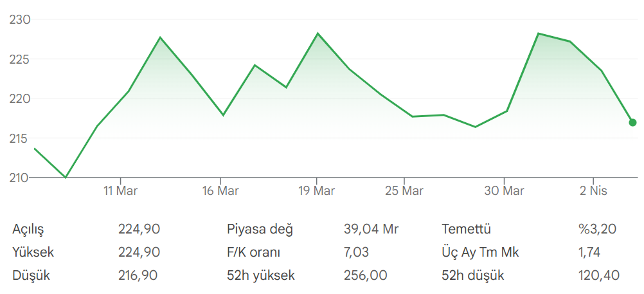Image resolution: width=644 pixels, height=294 pixels.
Task: Click the Üç Ay Tm Mk label
Action: point(480,252)
